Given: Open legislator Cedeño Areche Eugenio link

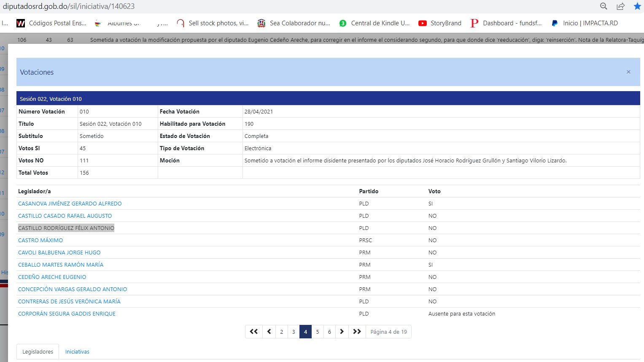Looking at the screenshot, I should [52, 277].
